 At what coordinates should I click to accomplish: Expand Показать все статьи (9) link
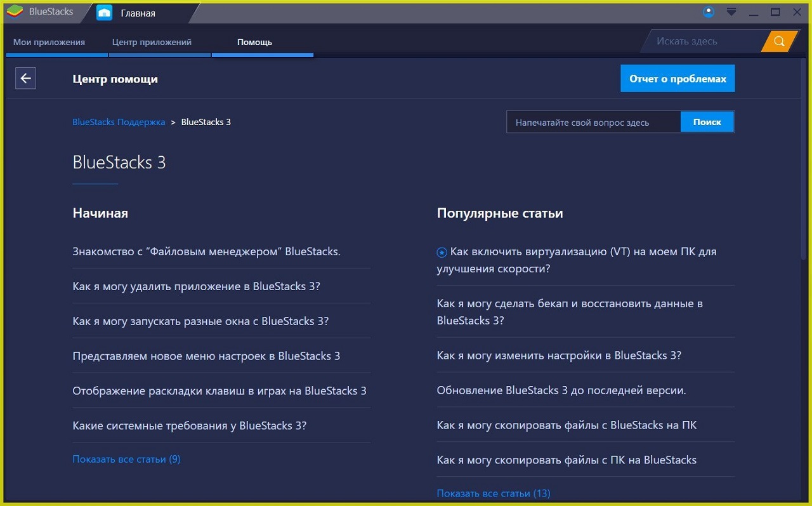tap(126, 459)
